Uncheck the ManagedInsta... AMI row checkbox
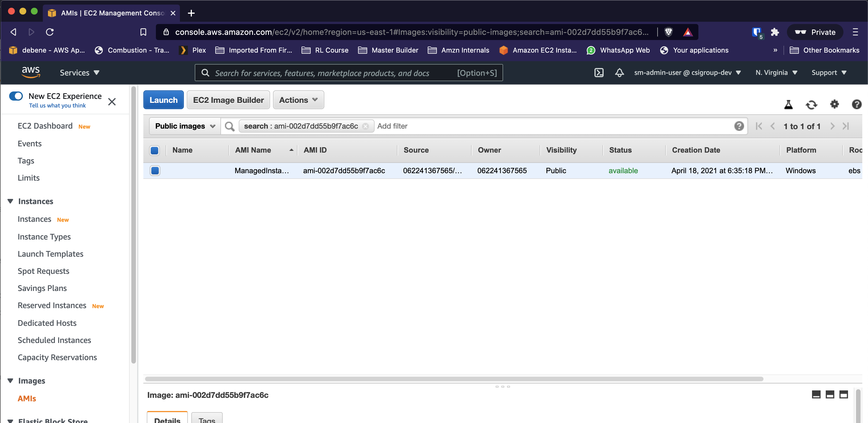868x423 pixels. tap(155, 171)
